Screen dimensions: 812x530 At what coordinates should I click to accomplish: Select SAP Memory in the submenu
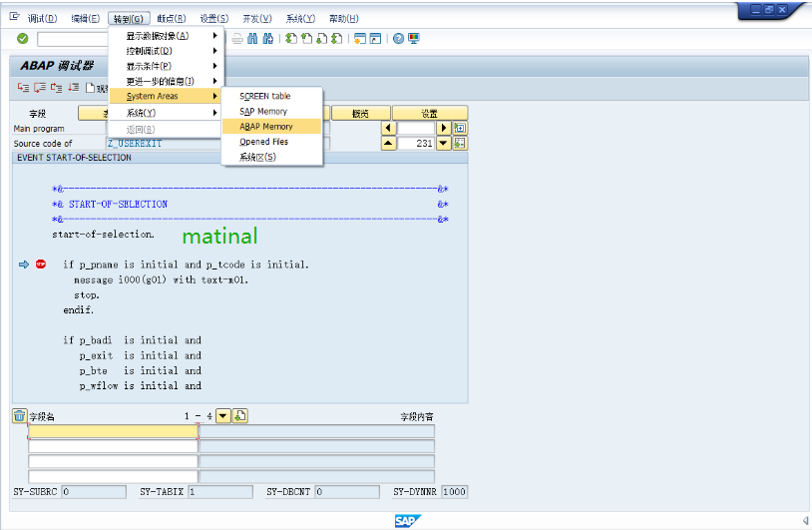click(x=272, y=112)
